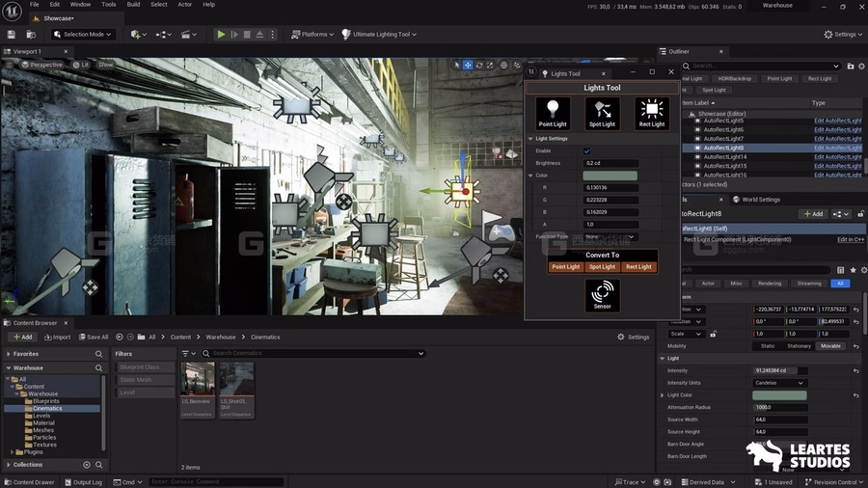Toggle the Enable checkbox in Light Settings

[x=586, y=151]
